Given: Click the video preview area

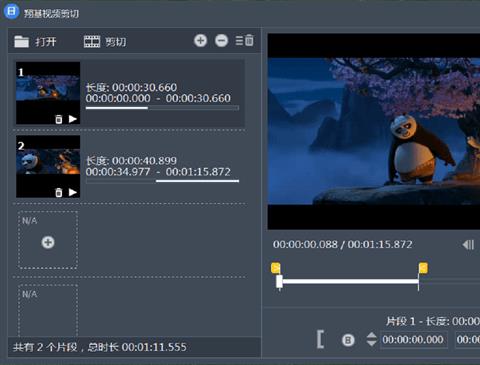Looking at the screenshot, I should pyautogui.click(x=374, y=131).
